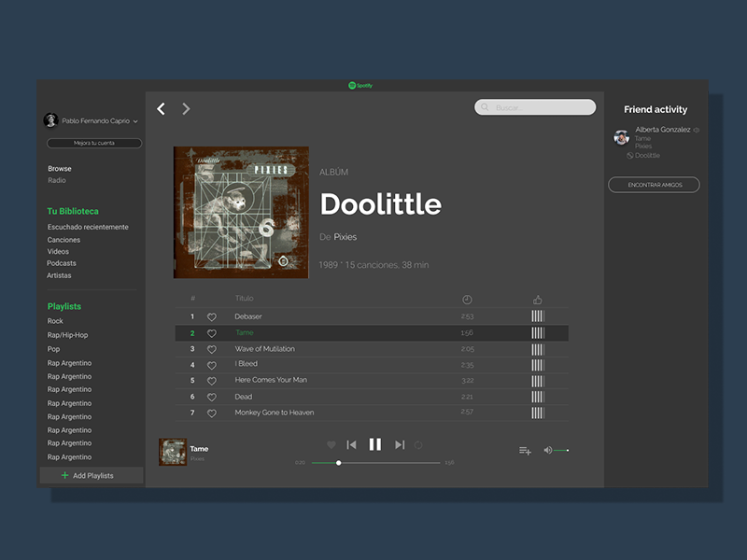
Task: Adjust the volume slider
Action: click(561, 450)
